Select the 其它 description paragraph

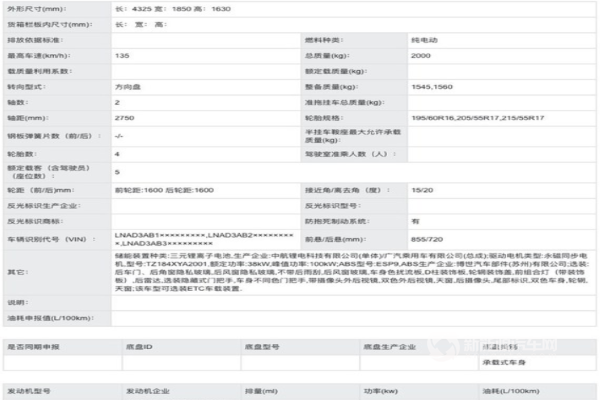[x=352, y=272]
